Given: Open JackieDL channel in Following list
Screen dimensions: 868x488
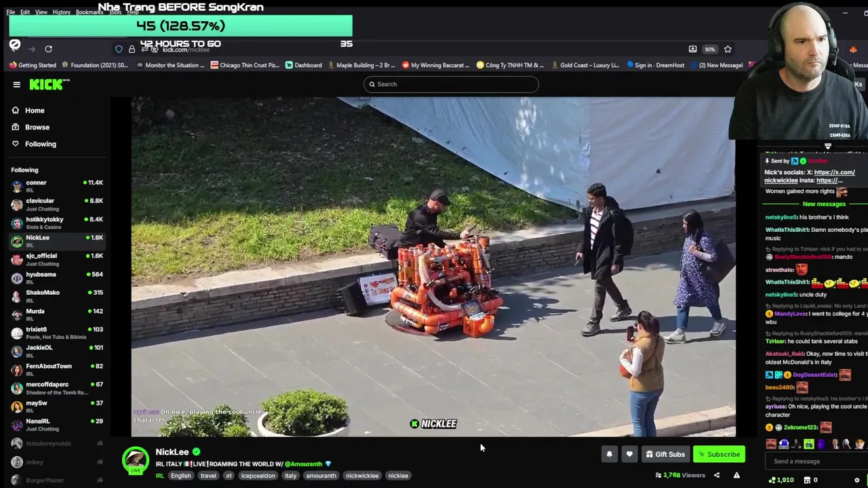Looking at the screenshot, I should (x=57, y=350).
